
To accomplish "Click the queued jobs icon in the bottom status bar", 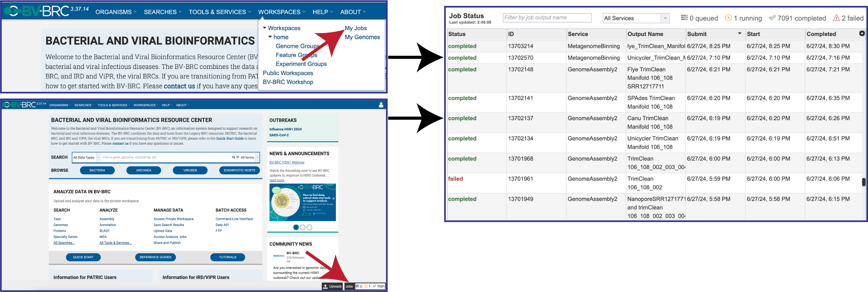I will [357, 286].
